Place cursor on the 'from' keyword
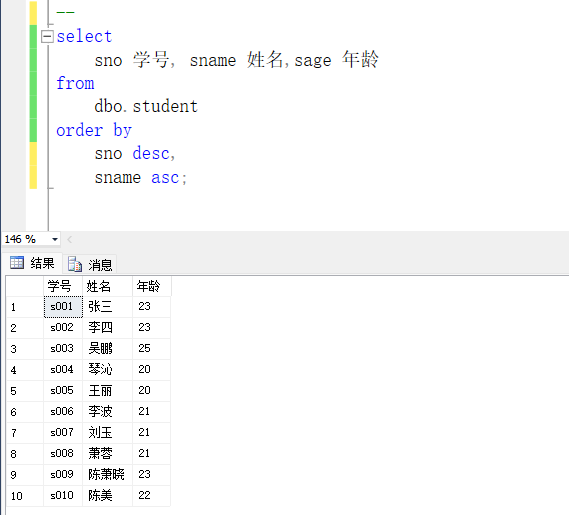Image resolution: width=569 pixels, height=515 pixels. (x=75, y=83)
